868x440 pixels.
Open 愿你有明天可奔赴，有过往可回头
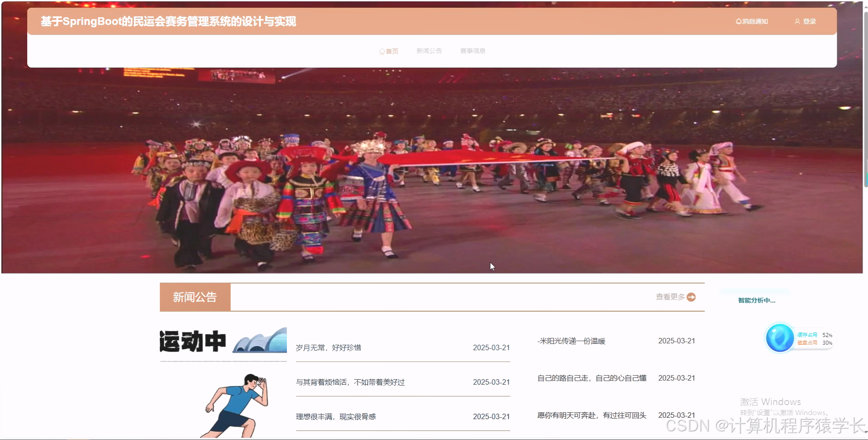(592, 414)
